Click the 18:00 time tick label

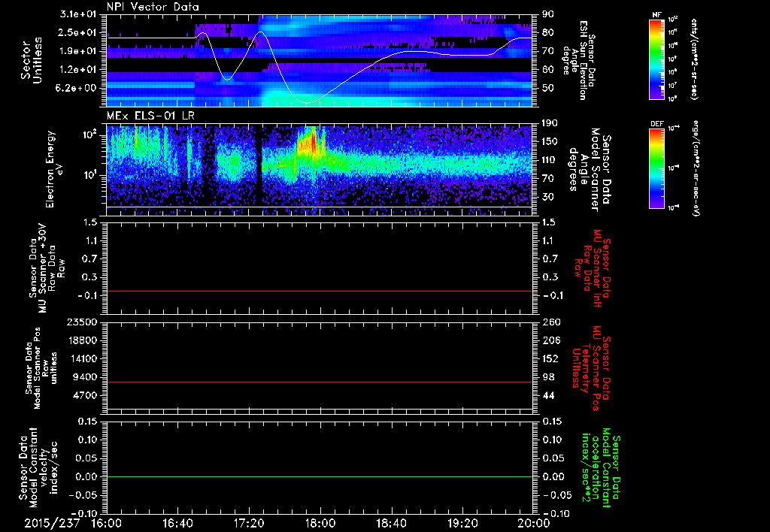[320, 524]
